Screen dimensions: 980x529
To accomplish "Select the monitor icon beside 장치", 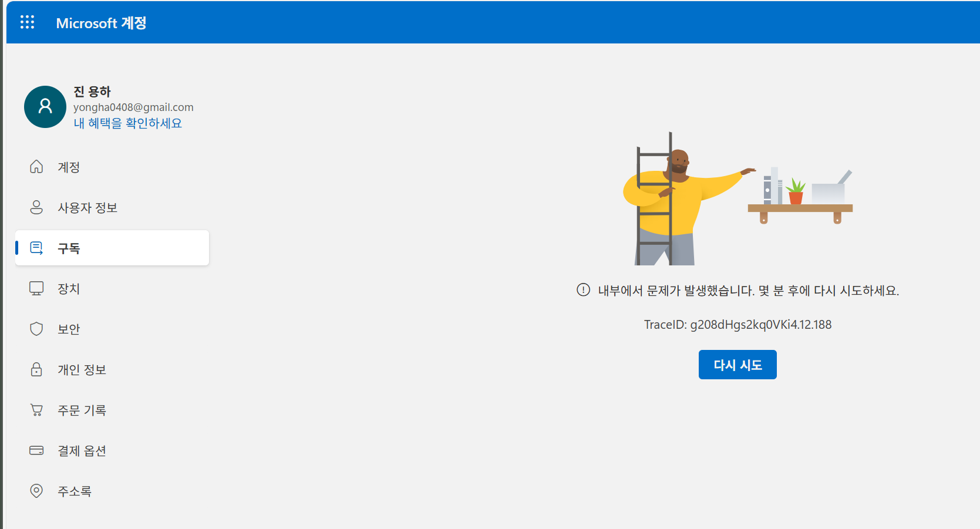I will [x=36, y=288].
